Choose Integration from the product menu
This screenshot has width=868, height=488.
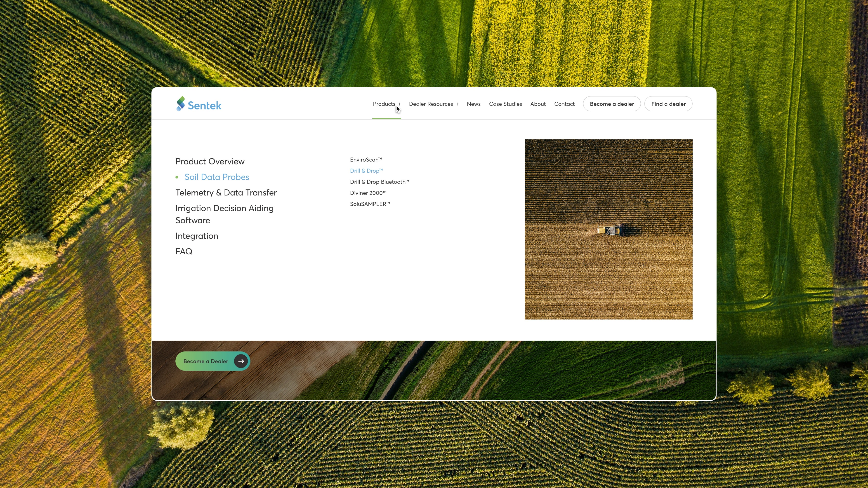coord(196,236)
